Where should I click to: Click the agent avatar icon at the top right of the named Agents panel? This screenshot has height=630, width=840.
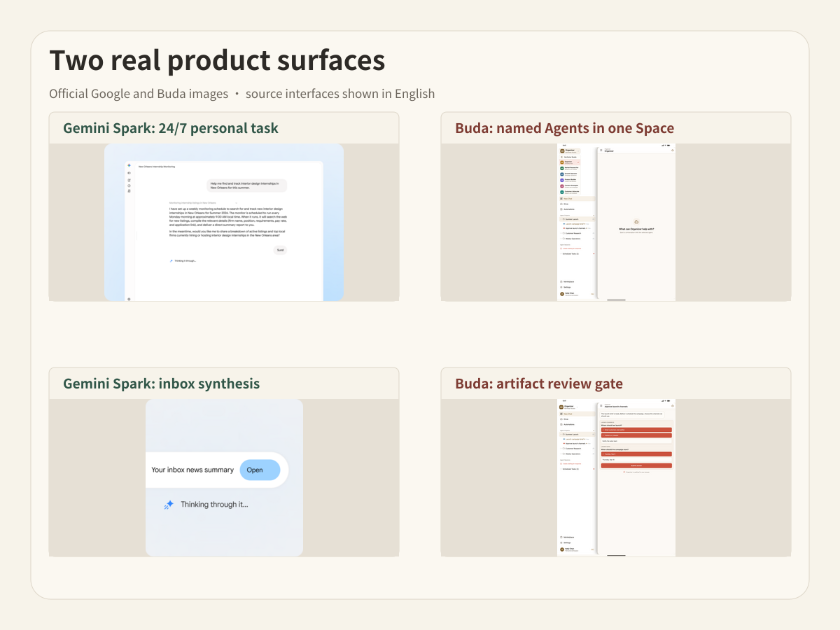point(673,150)
